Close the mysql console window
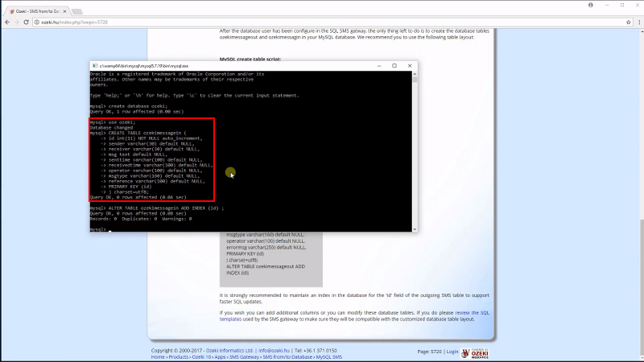644x362 pixels. click(410, 66)
